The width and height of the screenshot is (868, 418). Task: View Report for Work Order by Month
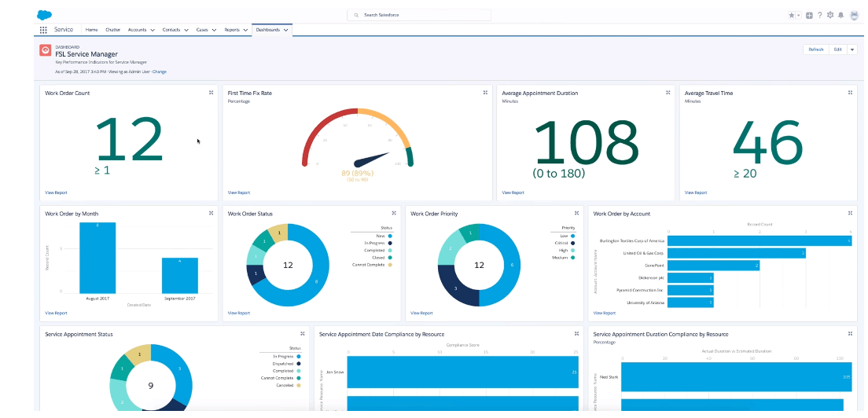[56, 313]
